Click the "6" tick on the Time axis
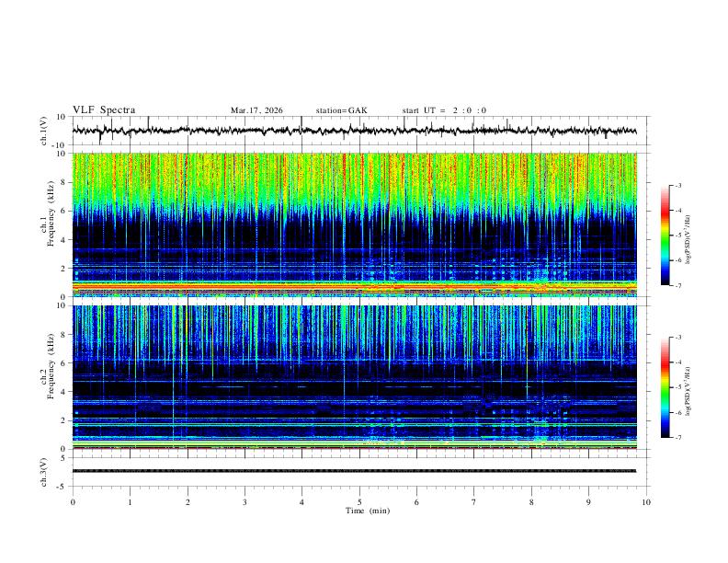Screen dimensions: 728x563 pyautogui.click(x=416, y=502)
